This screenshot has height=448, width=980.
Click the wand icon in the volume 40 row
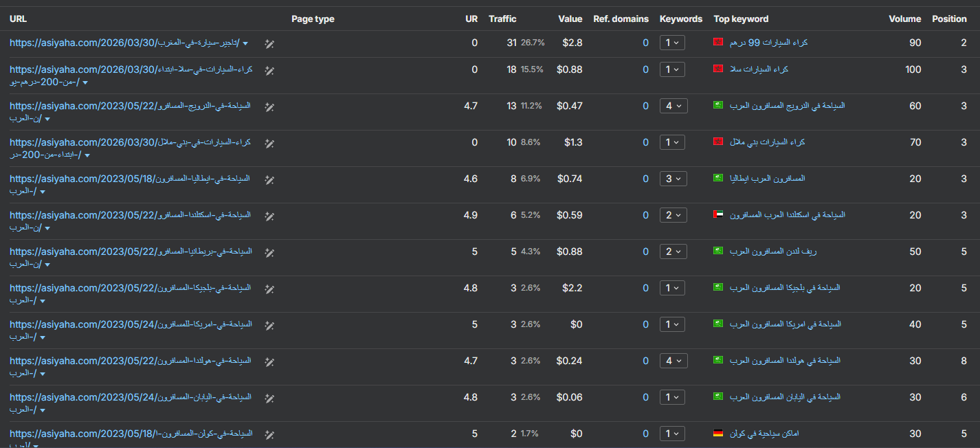(x=270, y=325)
